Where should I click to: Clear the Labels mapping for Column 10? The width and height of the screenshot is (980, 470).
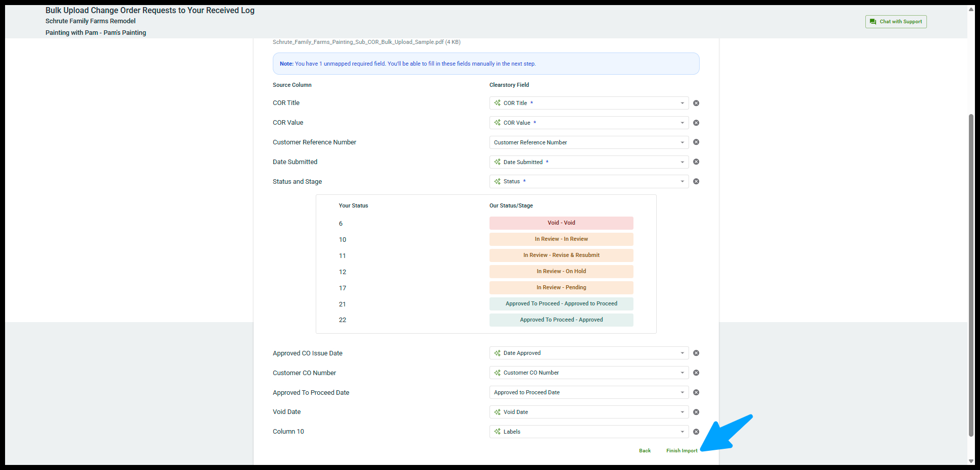(x=696, y=432)
